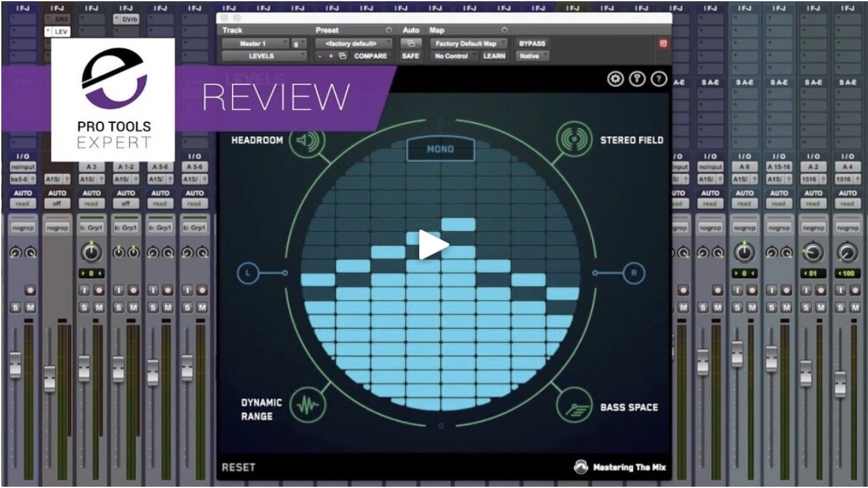Viewport: 868px width, 488px height.
Task: Open the bs5-6 output selector
Action: 23,180
